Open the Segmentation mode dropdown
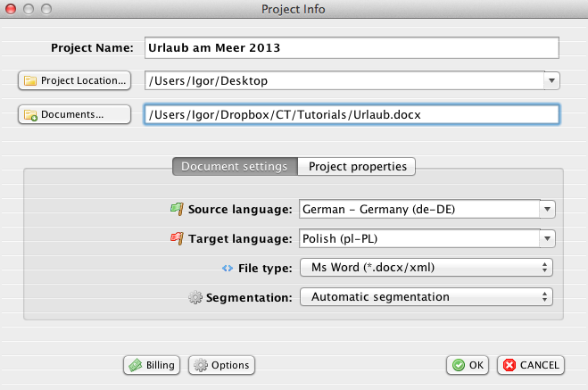This screenshot has width=588, height=390. point(427,297)
